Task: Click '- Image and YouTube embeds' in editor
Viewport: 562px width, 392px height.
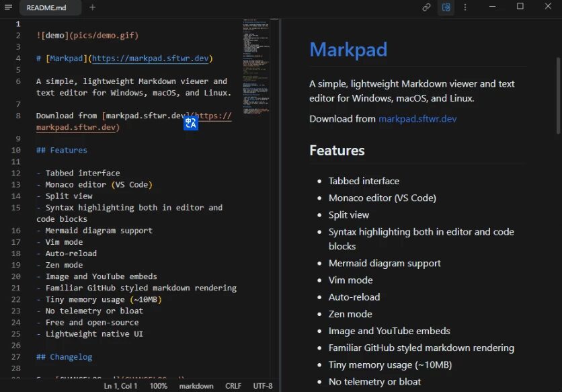Action: (x=97, y=276)
